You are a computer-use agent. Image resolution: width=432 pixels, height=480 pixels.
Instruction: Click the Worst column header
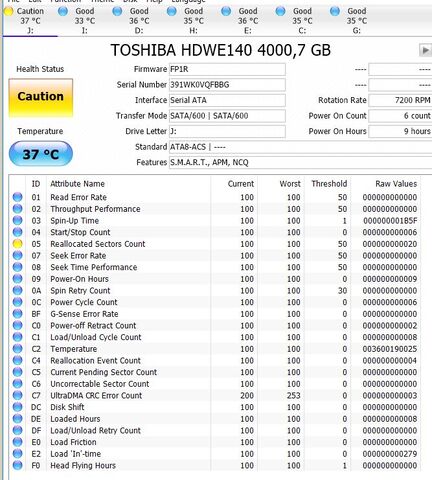coord(281,184)
